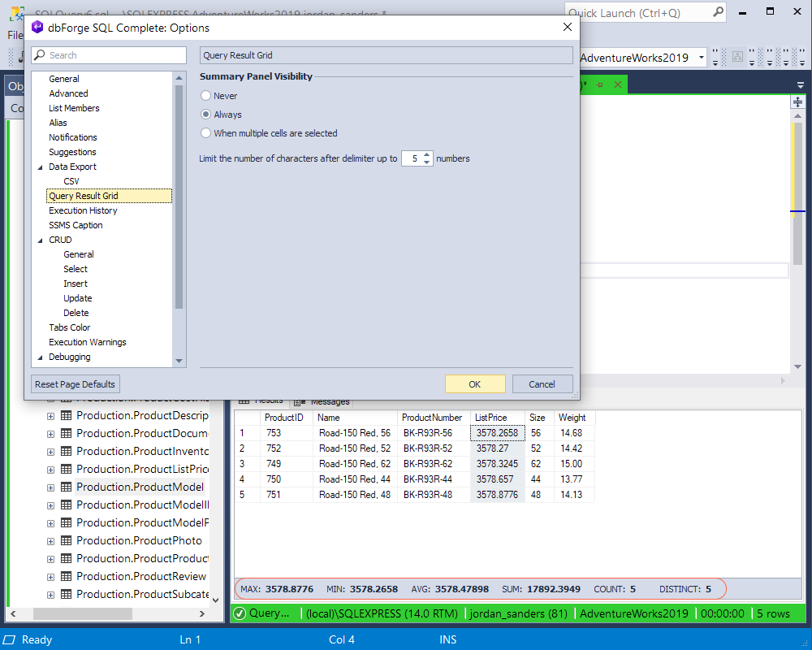Click table icon for Production.ProductListPriceHistory

[x=67, y=469]
